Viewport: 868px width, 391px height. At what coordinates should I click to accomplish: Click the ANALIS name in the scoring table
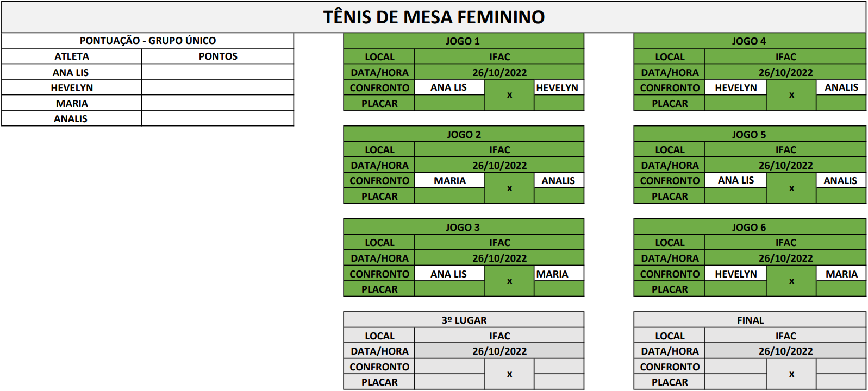coord(71,118)
